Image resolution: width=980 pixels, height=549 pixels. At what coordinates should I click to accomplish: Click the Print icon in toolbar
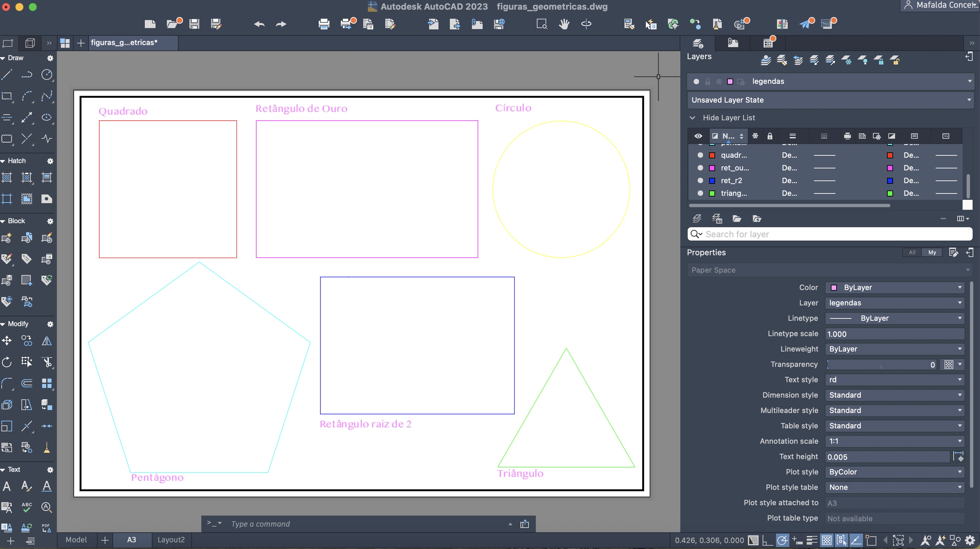coord(324,24)
